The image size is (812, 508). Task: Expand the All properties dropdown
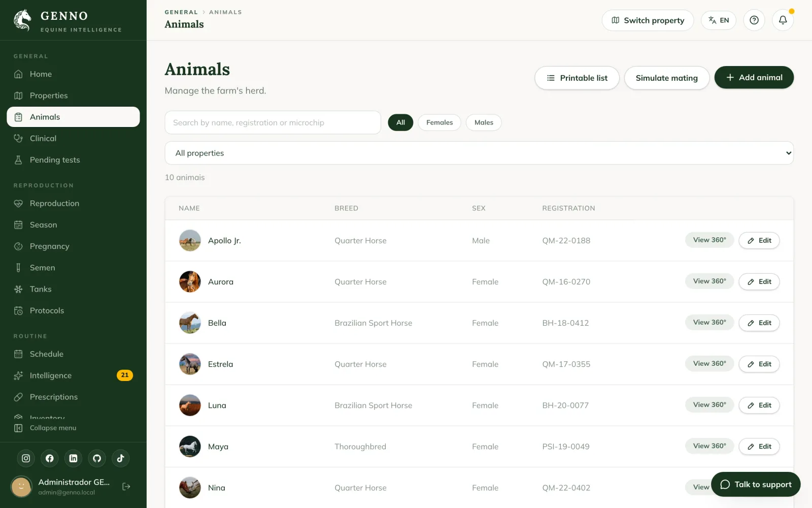point(479,153)
